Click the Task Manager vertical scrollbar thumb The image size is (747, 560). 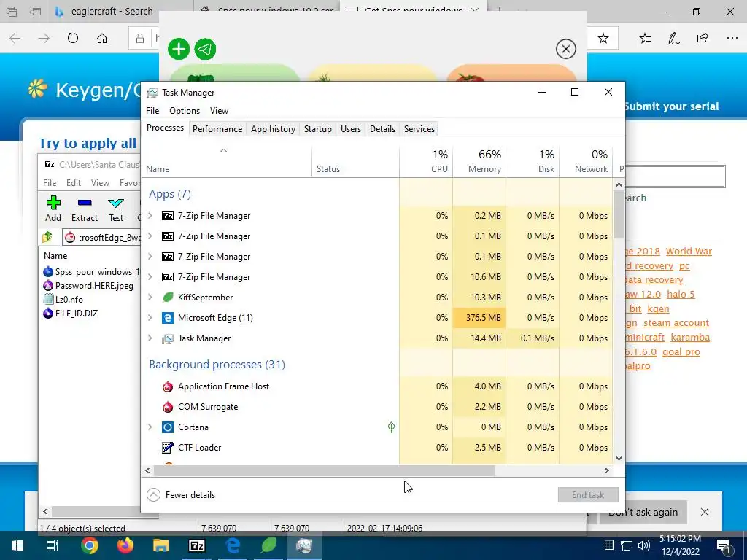(619, 214)
